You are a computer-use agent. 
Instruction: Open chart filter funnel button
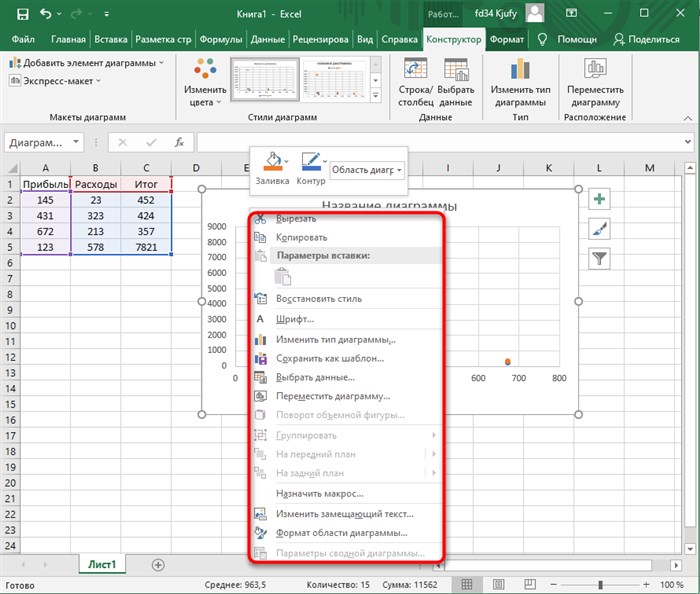[599, 258]
